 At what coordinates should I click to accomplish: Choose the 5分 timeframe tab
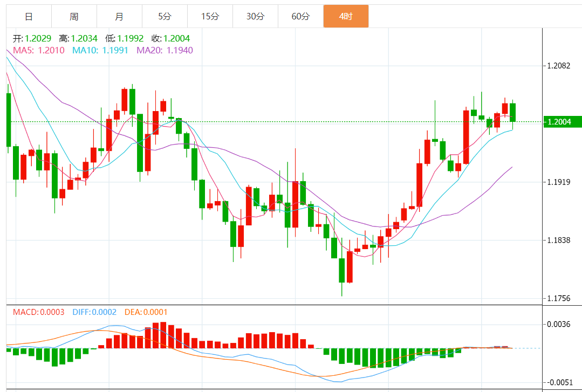click(x=165, y=16)
